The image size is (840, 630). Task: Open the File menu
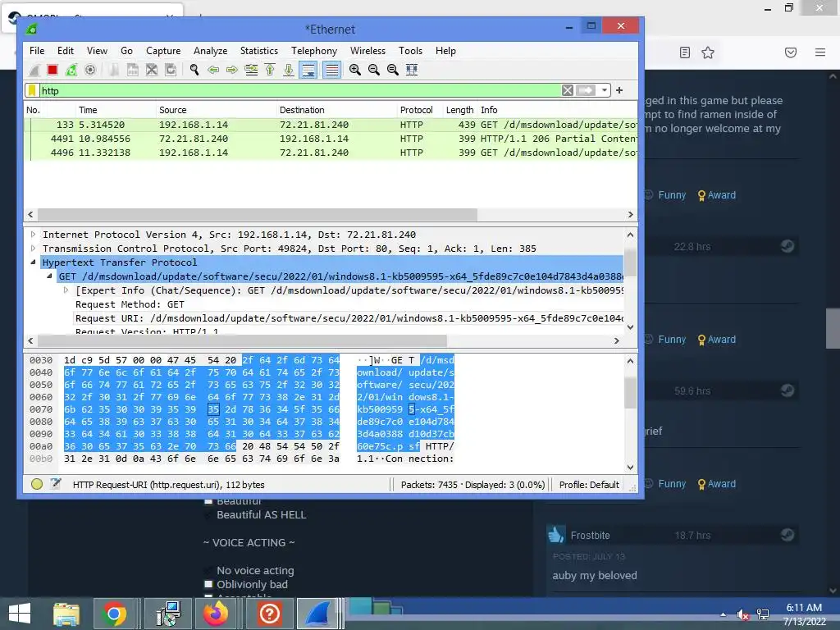tap(37, 51)
